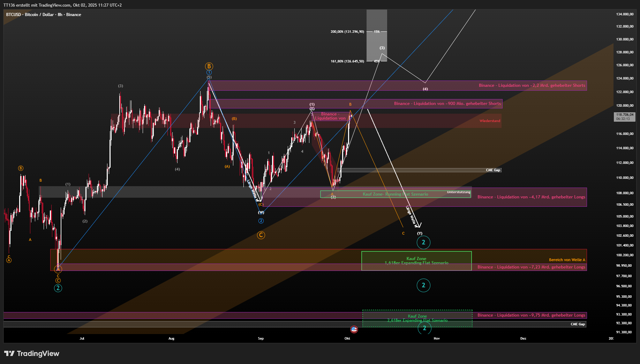This screenshot has width=640, height=364.
Task: Click the Bereich von Welle A label
Action: (567, 260)
